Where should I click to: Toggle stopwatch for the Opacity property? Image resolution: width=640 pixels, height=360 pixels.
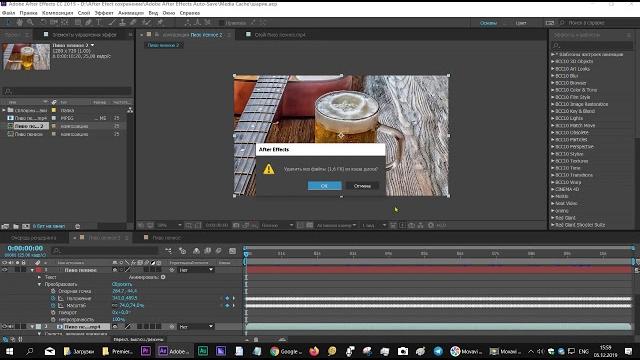click(53, 319)
